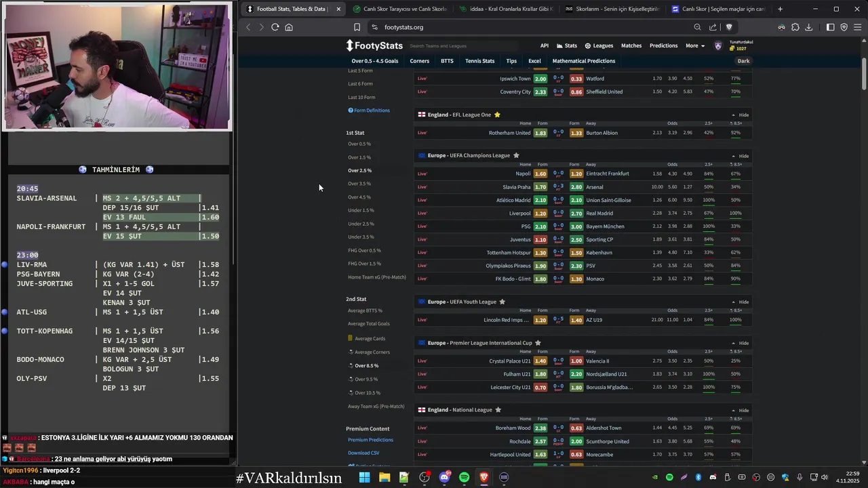
Task: Hide the England National League section
Action: tap(741, 410)
